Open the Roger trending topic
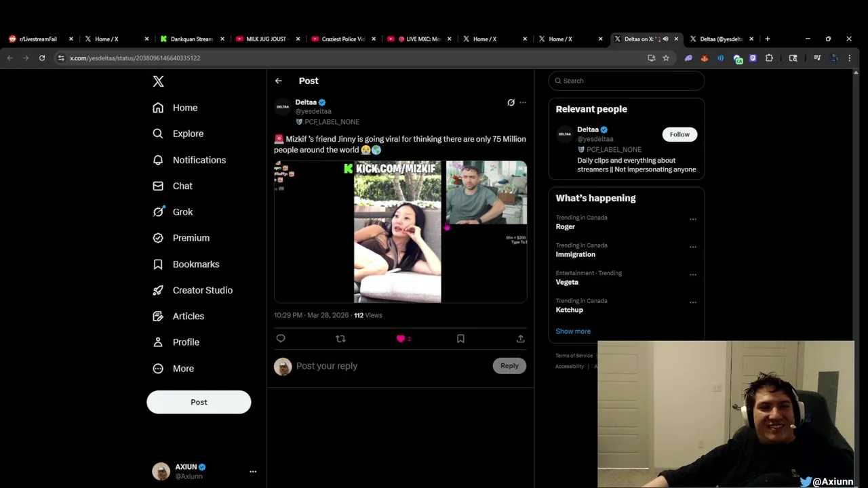This screenshot has height=488, width=868. (x=566, y=226)
